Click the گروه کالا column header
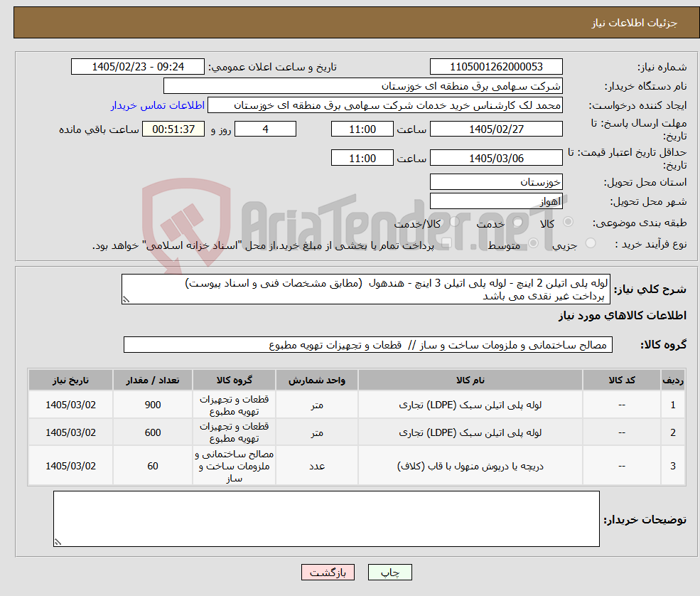 click(234, 381)
